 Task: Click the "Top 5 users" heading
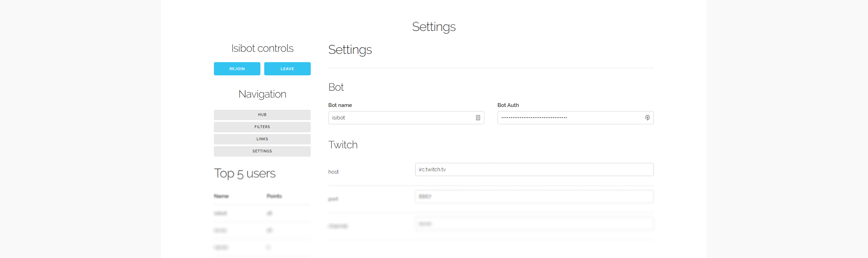[x=245, y=173]
